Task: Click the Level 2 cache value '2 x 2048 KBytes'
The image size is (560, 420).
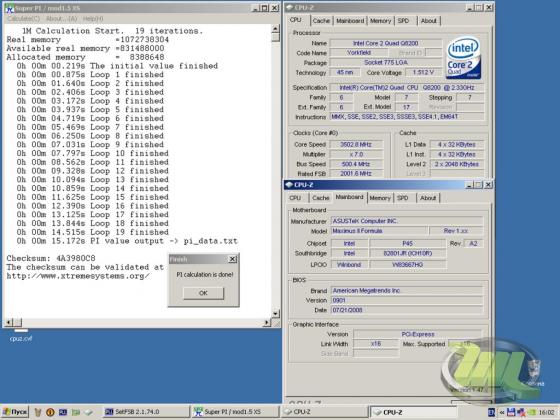Action: pyautogui.click(x=457, y=164)
